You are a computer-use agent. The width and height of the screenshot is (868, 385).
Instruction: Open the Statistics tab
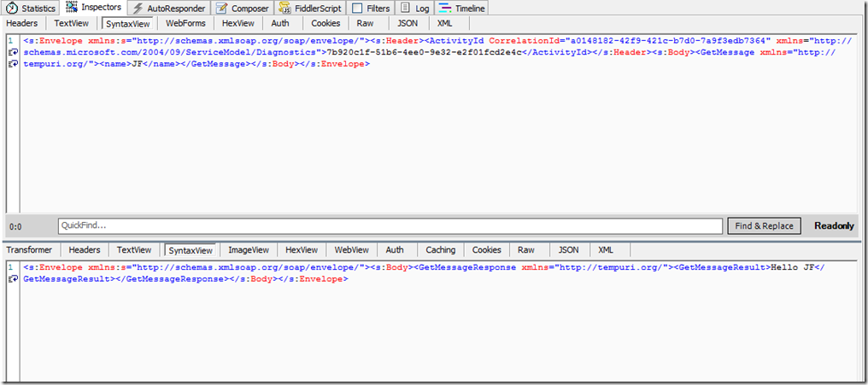[31, 9]
